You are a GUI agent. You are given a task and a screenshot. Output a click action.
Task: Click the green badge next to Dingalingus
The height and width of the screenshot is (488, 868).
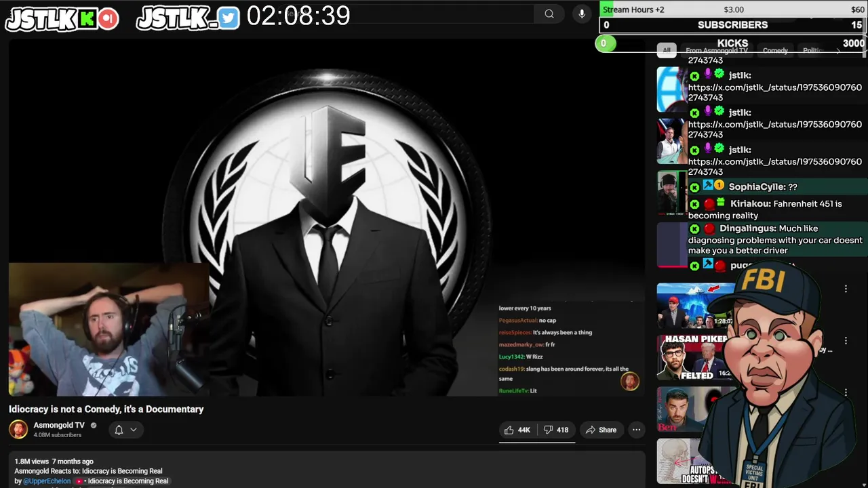tap(694, 229)
